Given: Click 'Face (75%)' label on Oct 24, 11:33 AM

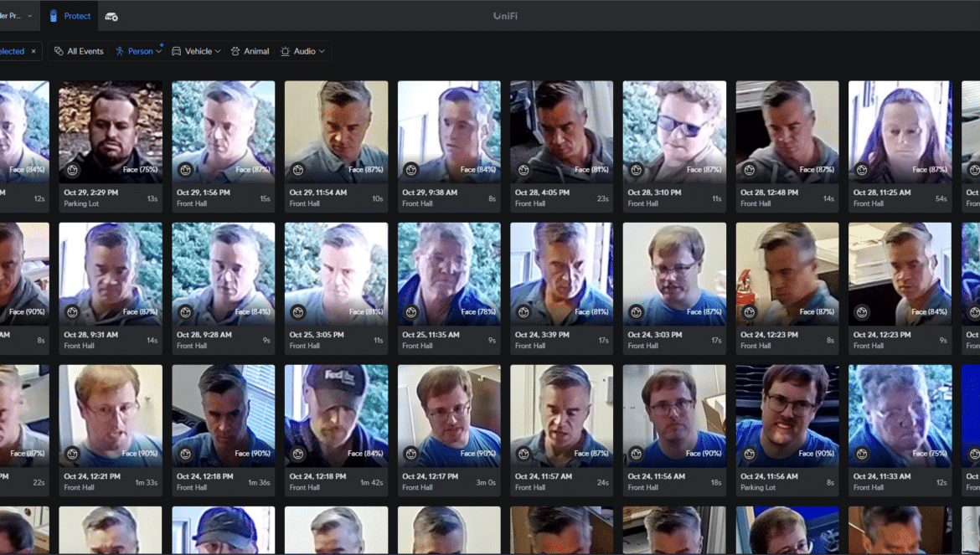Looking at the screenshot, I should pos(930,453).
